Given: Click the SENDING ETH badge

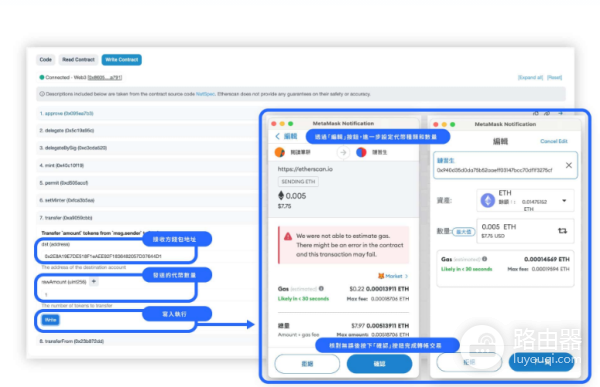Looking at the screenshot, I should pyautogui.click(x=298, y=182).
